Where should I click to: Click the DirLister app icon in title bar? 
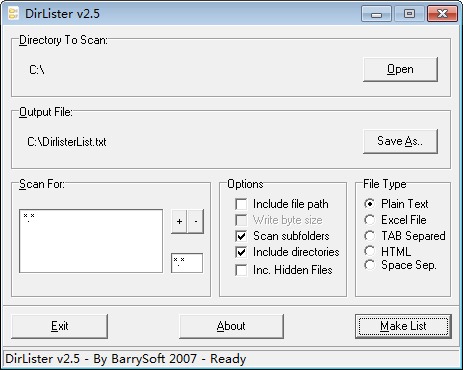pos(13,14)
